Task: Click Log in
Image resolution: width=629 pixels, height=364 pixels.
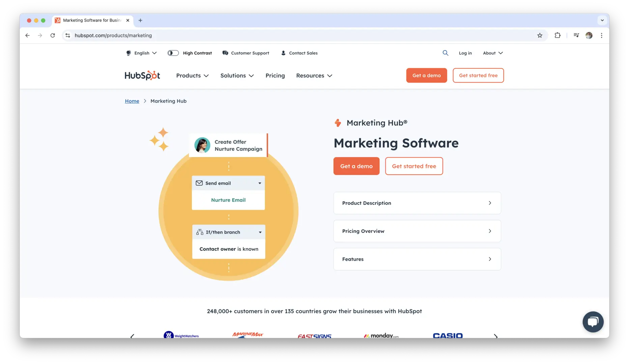Action: tap(465, 53)
